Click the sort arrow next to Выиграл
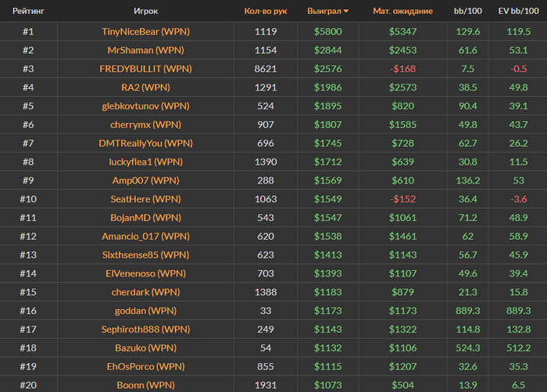Viewport: 547px width, 392px height. 346,12
